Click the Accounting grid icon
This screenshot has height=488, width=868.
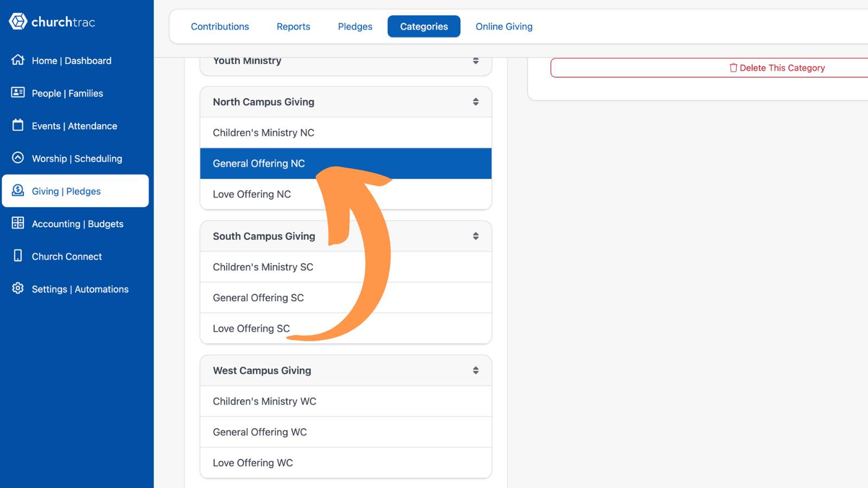[x=18, y=223]
